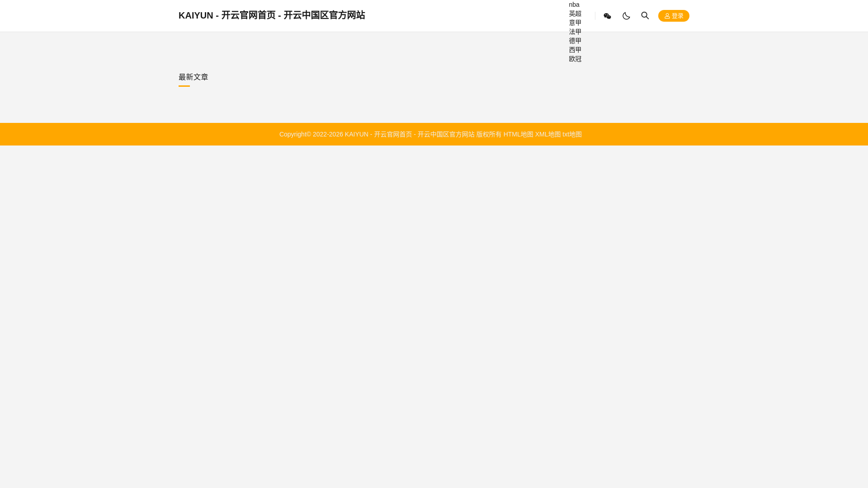Click the orange 登录 login button
Viewport: 868px width, 488px height.
(674, 16)
